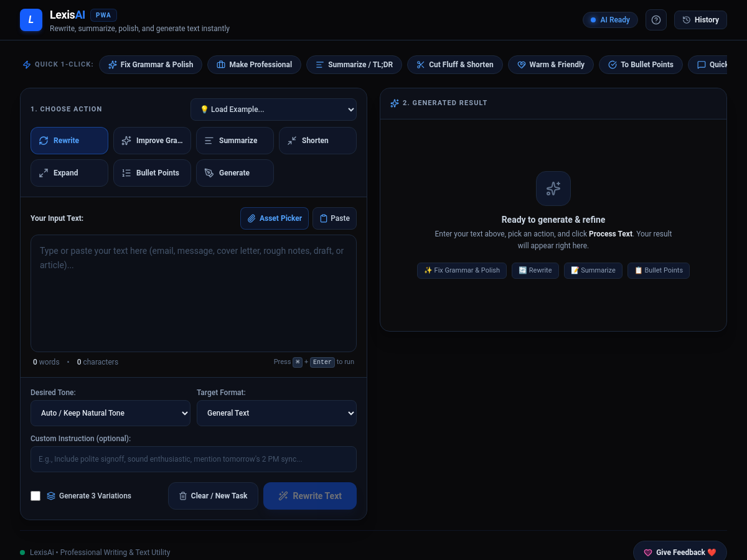
Task: Apply Warm & Friendly quick action
Action: pos(551,65)
